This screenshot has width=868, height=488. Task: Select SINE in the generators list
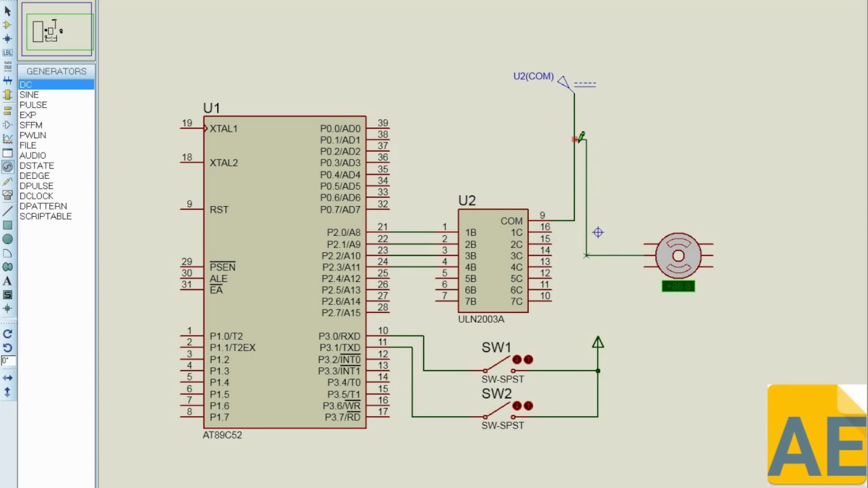[56, 95]
